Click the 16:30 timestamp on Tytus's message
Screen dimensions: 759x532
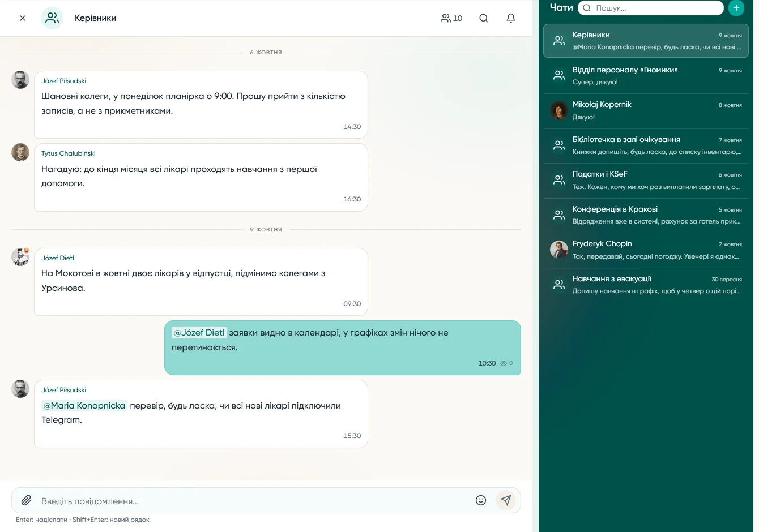click(352, 199)
